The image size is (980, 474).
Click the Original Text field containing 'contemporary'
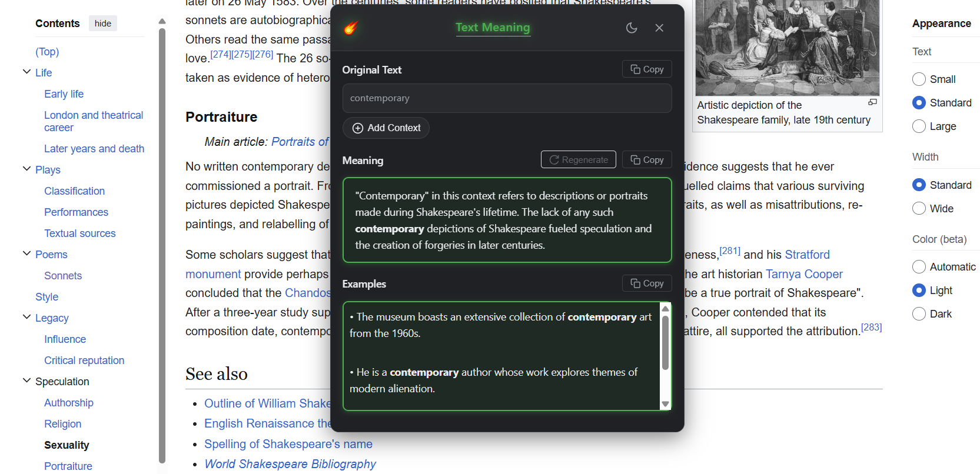(x=507, y=98)
